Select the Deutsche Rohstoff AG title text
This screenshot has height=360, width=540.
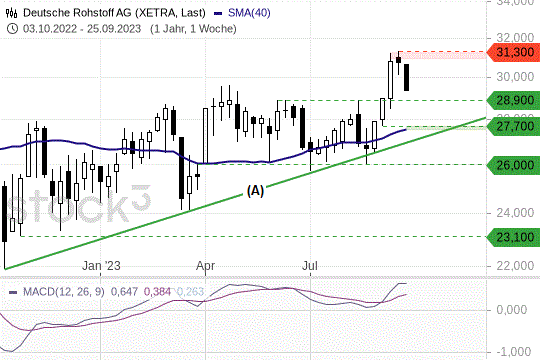[x=114, y=13]
